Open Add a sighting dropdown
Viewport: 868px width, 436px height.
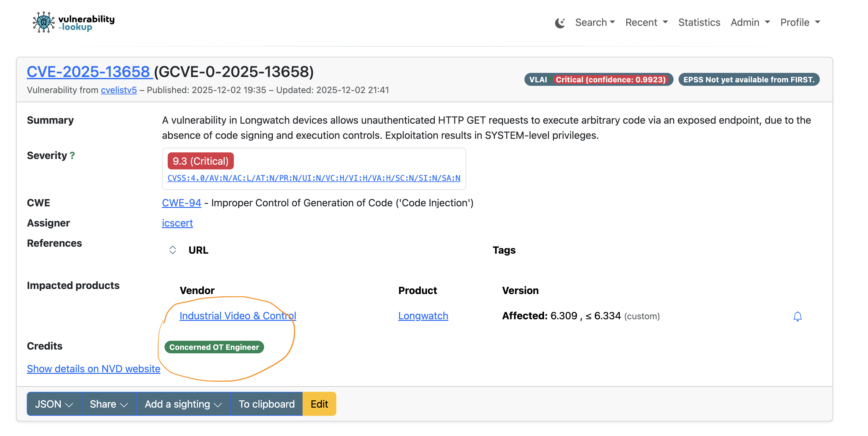(x=183, y=404)
